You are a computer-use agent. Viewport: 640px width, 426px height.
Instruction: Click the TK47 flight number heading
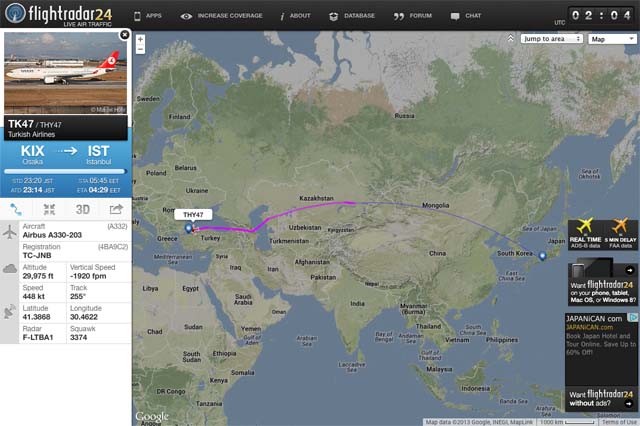[x=21, y=124]
